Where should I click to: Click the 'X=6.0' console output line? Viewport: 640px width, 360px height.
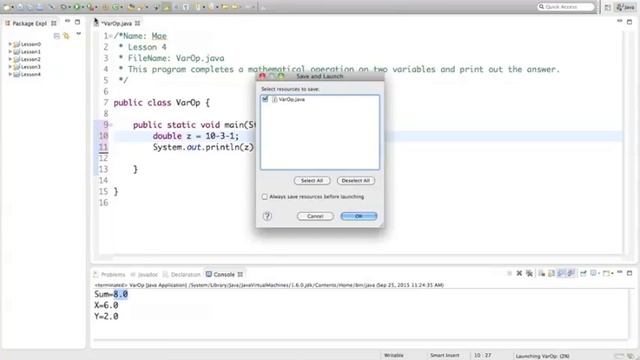pyautogui.click(x=106, y=305)
